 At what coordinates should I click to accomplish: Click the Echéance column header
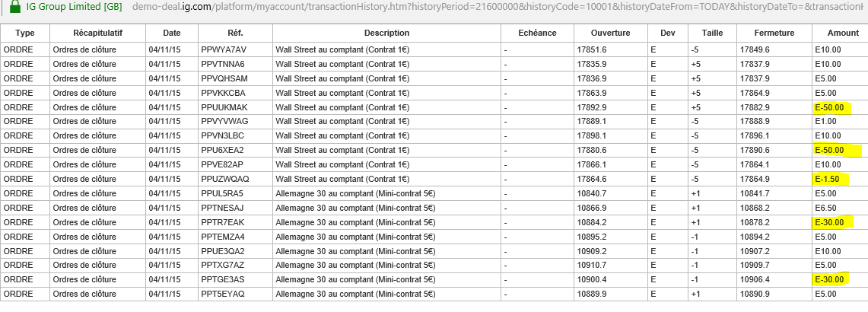(x=536, y=33)
